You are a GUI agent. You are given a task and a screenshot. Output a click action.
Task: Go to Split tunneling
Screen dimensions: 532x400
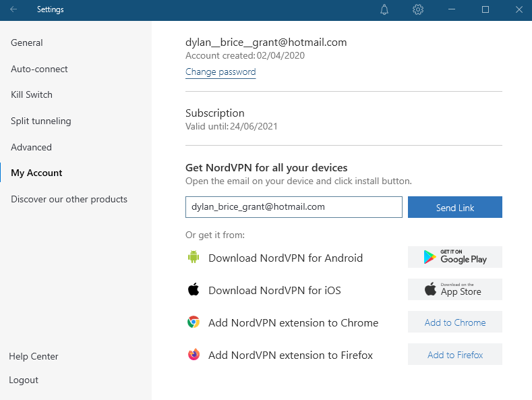pos(41,121)
